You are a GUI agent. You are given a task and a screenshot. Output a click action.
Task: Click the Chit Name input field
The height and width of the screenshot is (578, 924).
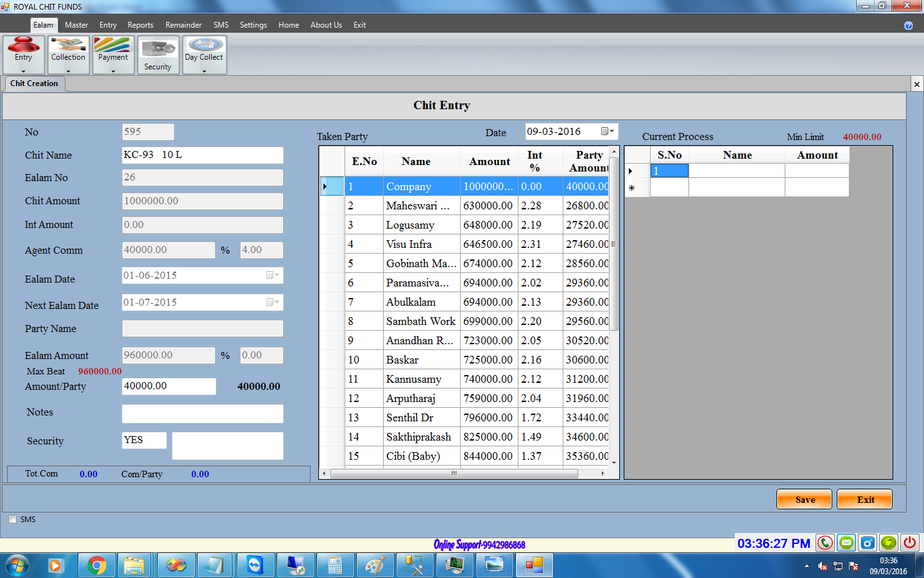[203, 155]
